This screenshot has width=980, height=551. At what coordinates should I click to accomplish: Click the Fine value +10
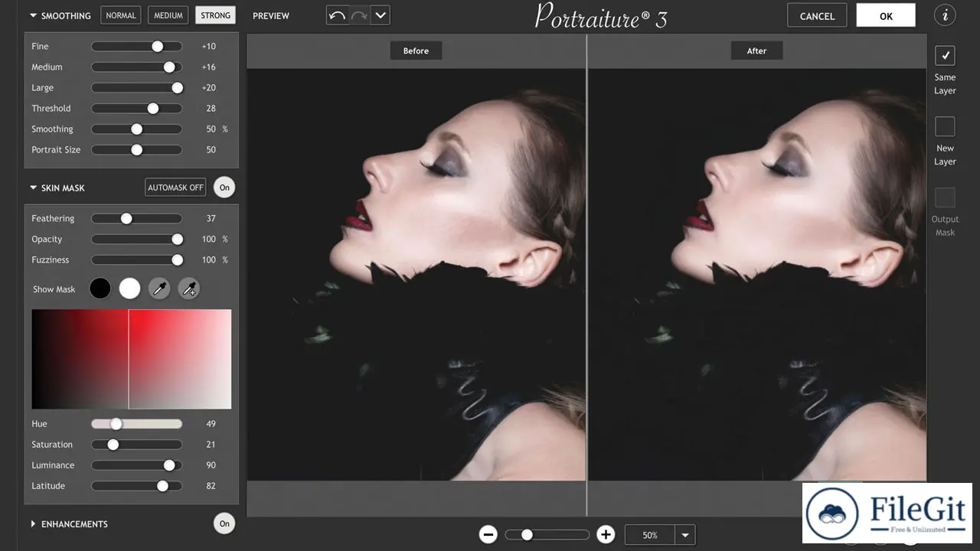pos(209,47)
